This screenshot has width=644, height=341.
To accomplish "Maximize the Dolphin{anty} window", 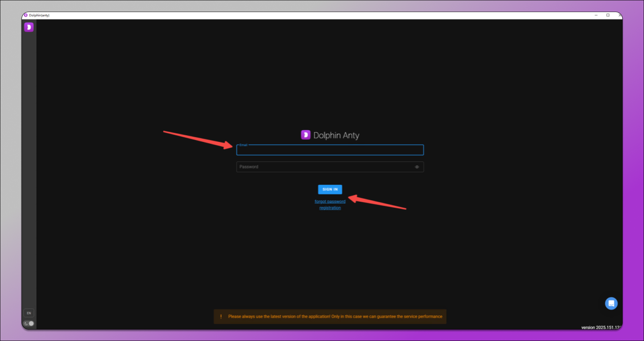I will (608, 15).
